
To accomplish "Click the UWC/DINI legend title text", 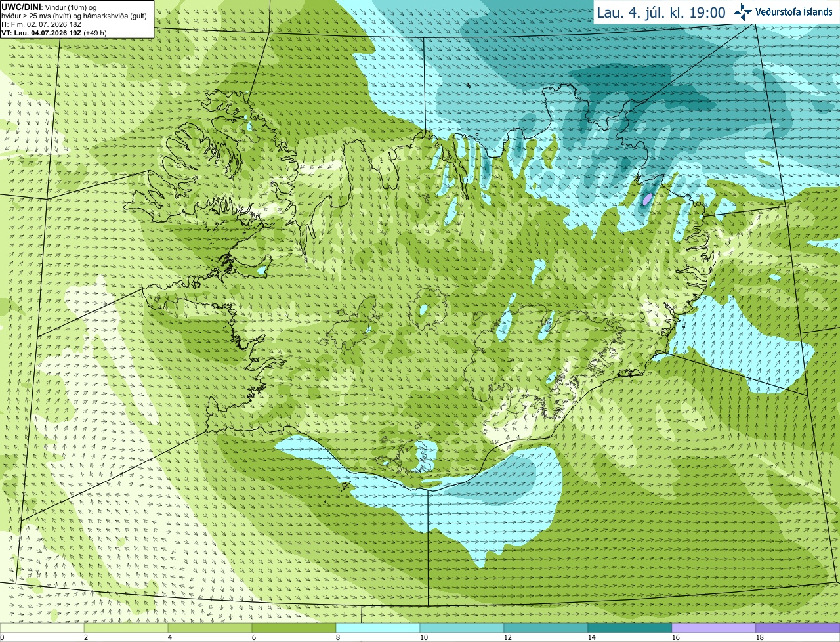I will click(x=22, y=7).
